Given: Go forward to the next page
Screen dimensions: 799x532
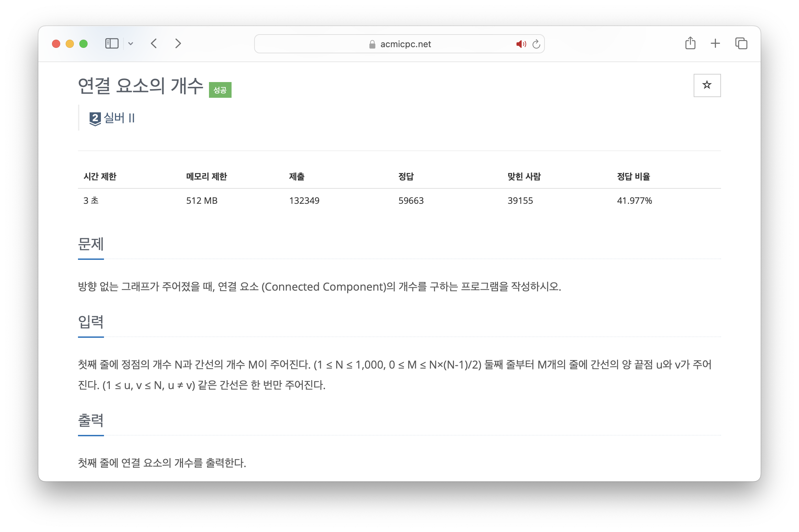Looking at the screenshot, I should click(x=178, y=44).
